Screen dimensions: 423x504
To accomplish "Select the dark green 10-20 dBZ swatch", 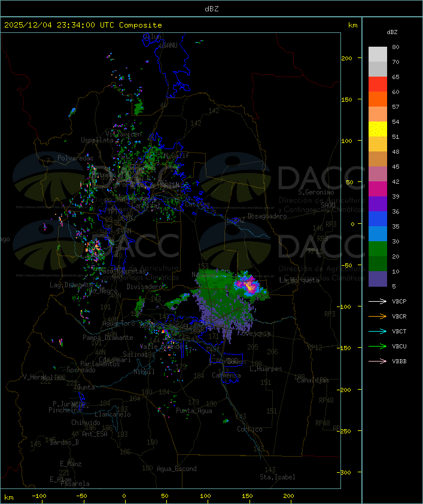I will (378, 263).
